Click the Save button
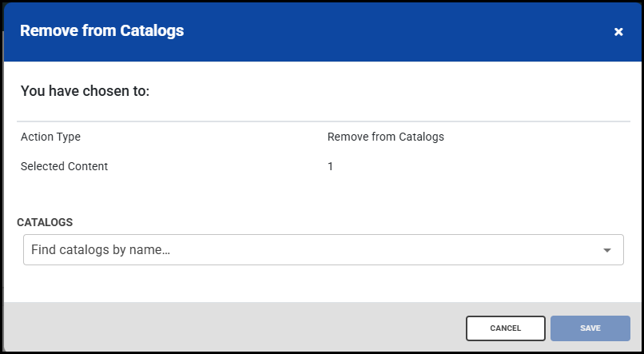 point(590,328)
